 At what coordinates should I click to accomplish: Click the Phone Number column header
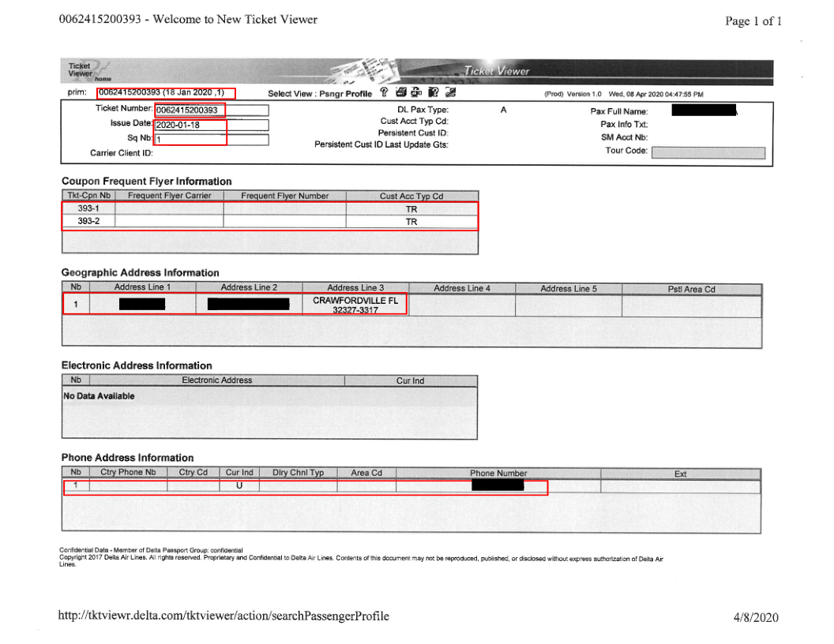[x=498, y=474]
